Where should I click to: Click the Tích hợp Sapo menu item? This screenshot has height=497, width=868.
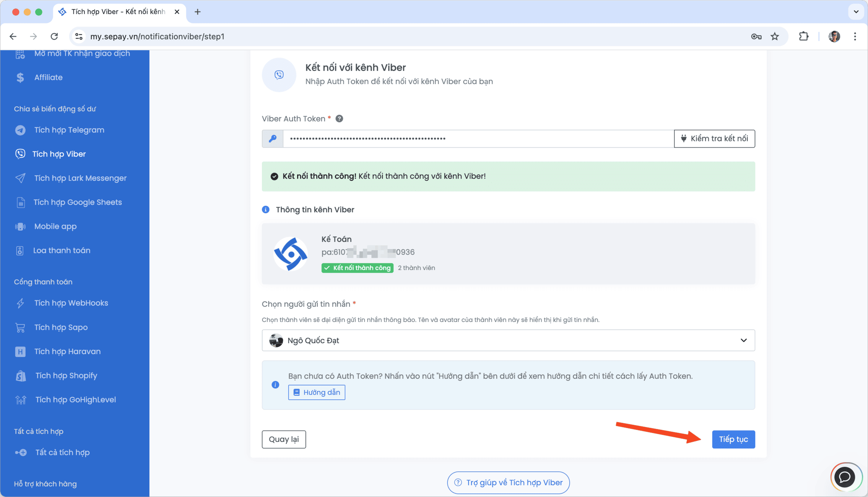[x=61, y=328]
